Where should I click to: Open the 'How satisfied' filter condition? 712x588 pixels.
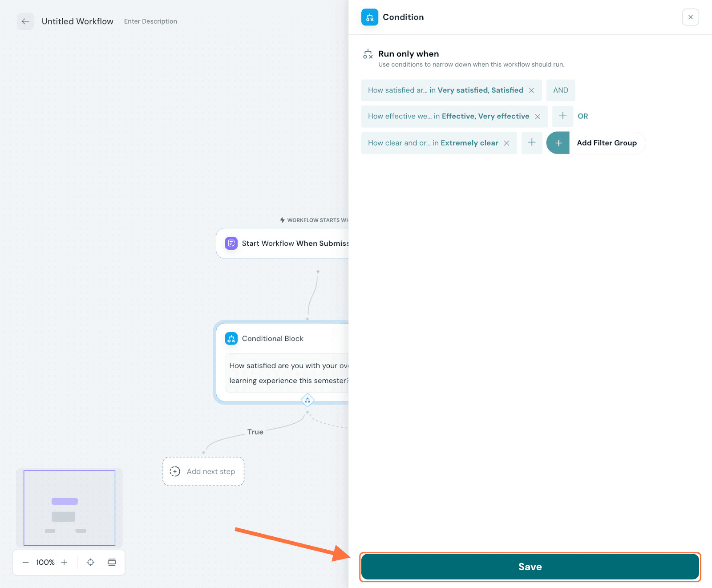tap(445, 90)
